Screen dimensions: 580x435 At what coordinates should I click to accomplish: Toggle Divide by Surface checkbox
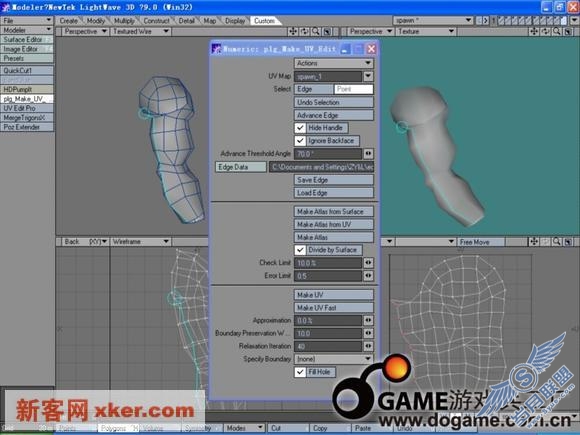pyautogui.click(x=300, y=250)
